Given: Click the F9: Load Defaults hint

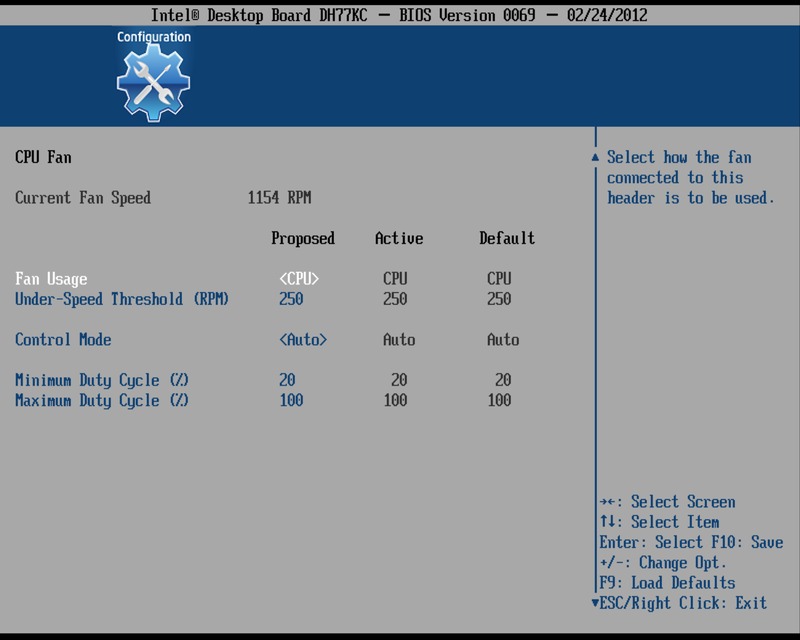Looking at the screenshot, I should 667,583.
